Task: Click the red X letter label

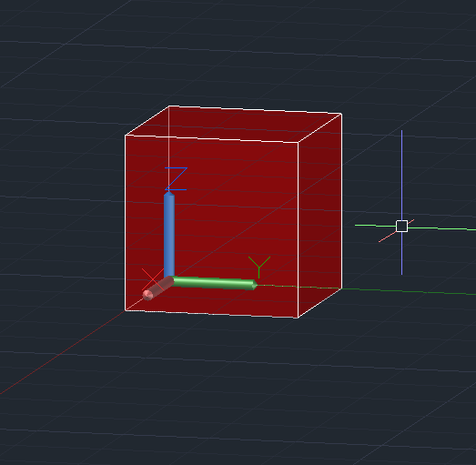Action: (153, 279)
